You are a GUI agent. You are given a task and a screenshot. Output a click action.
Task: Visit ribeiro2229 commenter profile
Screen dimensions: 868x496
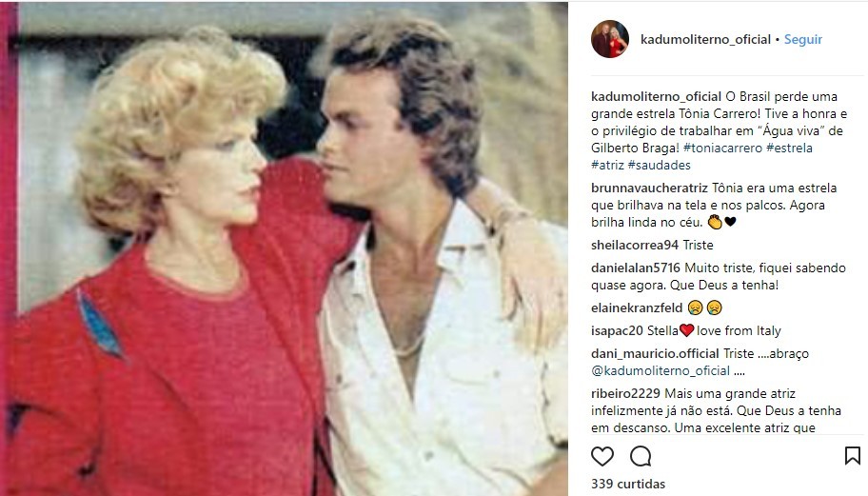(625, 393)
